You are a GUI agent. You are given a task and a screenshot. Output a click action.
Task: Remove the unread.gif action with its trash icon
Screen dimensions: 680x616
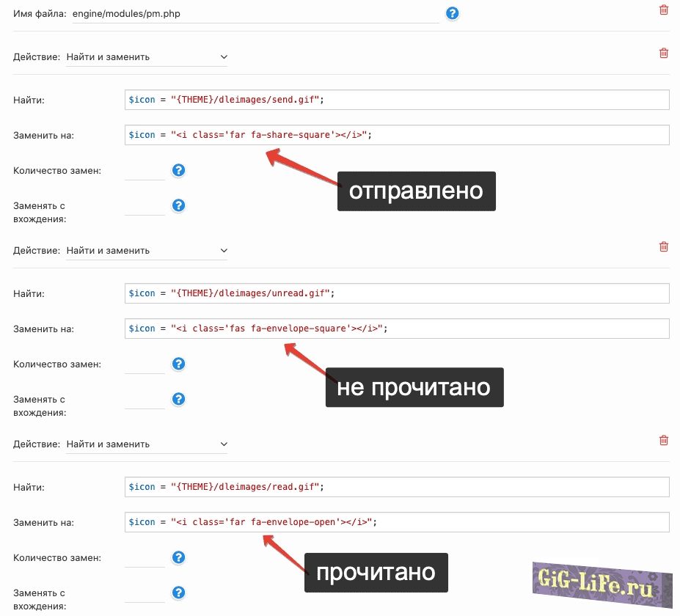[x=664, y=246]
